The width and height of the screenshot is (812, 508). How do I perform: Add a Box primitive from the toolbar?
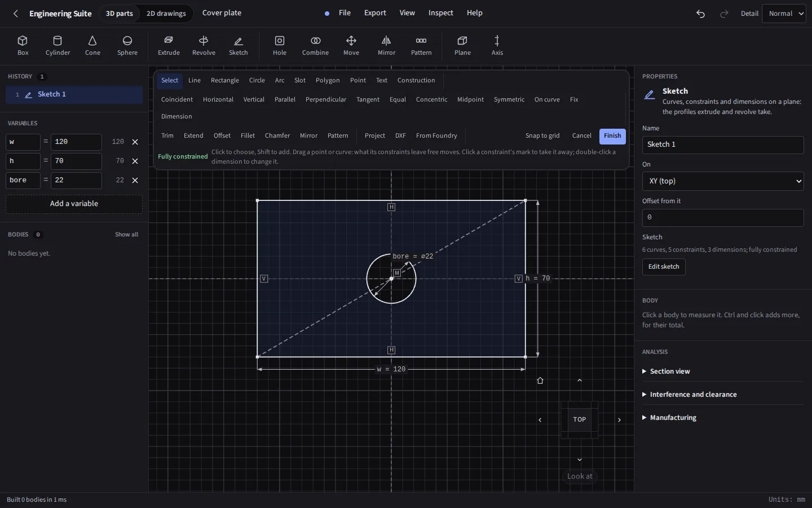coord(23,45)
